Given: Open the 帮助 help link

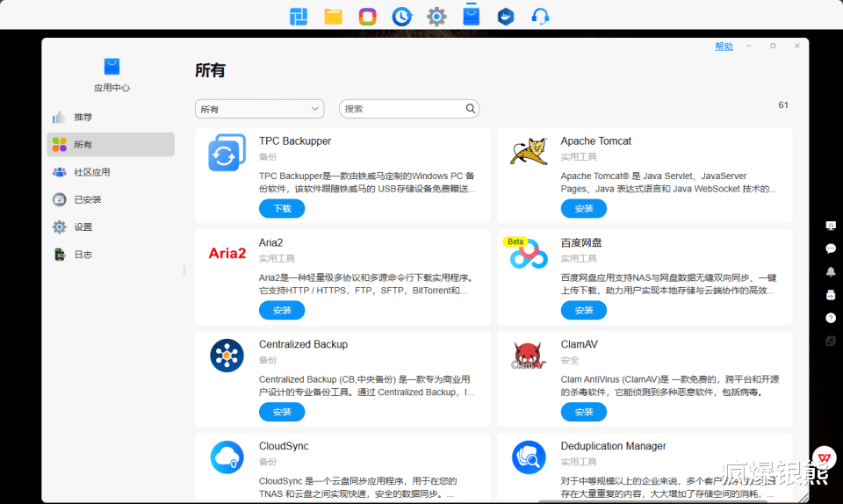Looking at the screenshot, I should pos(724,47).
